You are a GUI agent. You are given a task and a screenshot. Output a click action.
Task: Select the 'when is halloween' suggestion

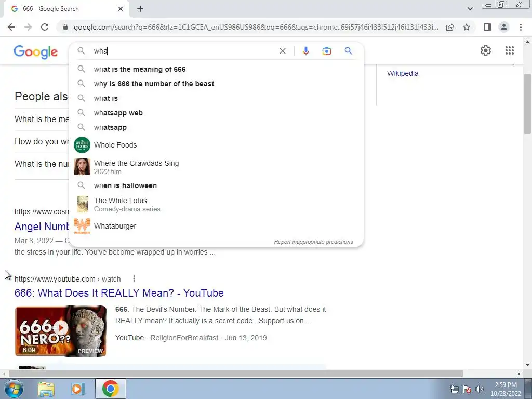[x=216, y=185]
